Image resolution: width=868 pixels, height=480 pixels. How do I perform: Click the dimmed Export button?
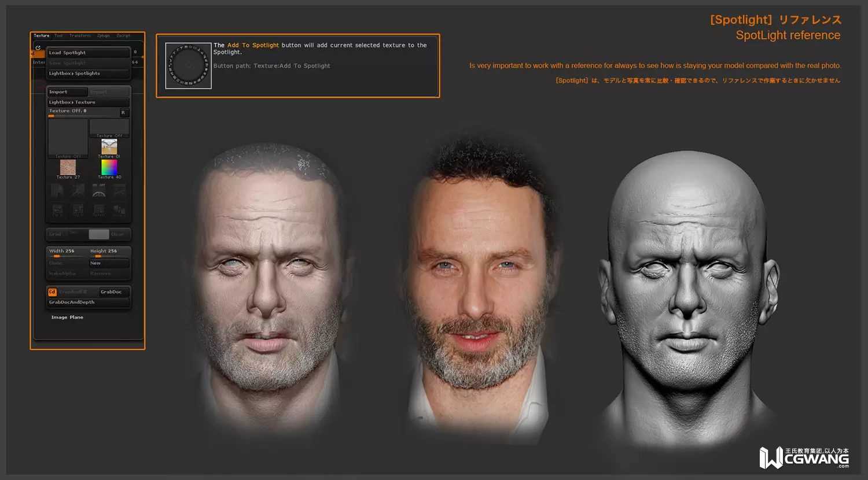[x=108, y=92]
